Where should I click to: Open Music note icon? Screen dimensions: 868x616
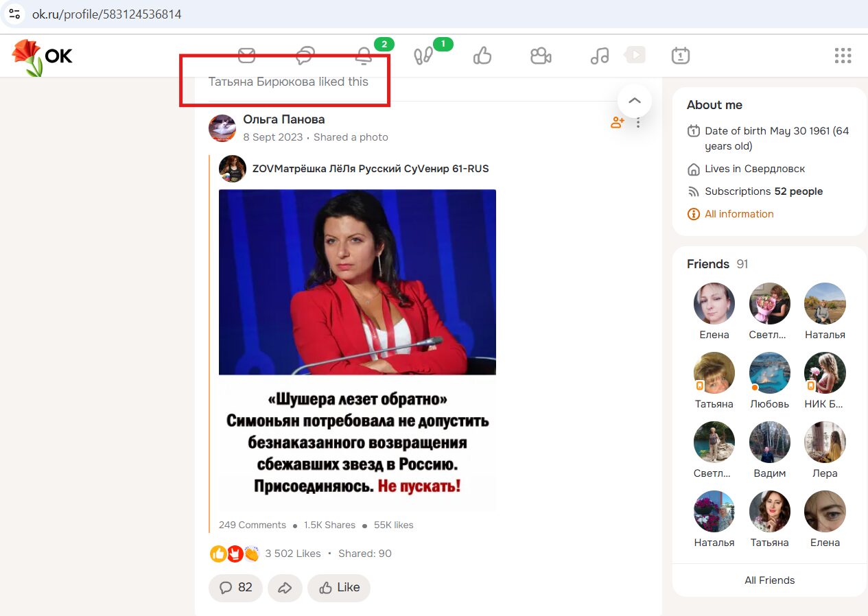tap(600, 56)
